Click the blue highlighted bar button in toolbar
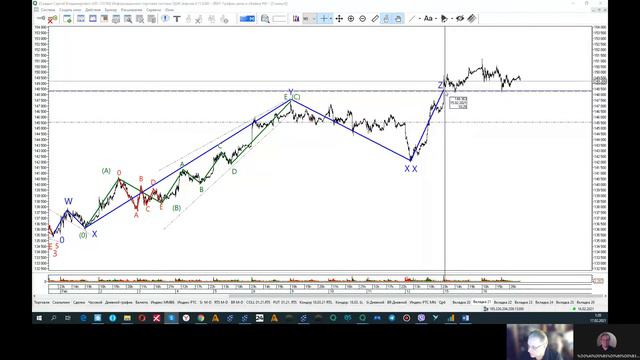This screenshot has height=360, width=640. 247,19
